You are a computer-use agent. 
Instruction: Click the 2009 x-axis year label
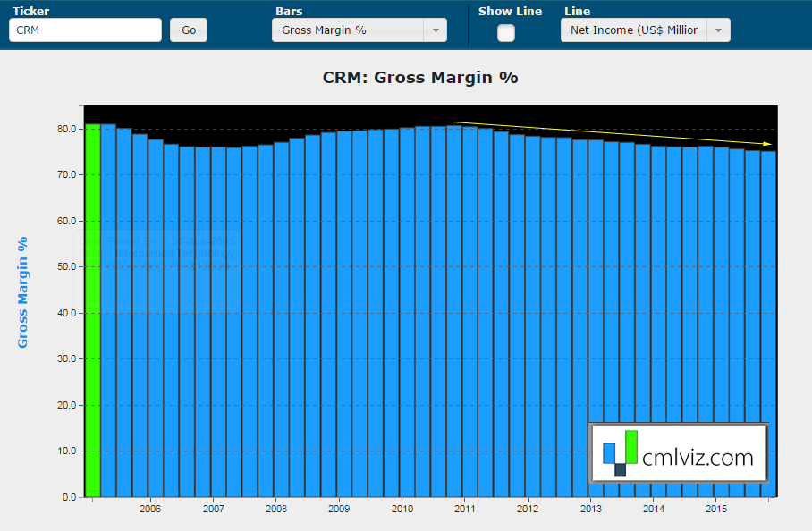click(339, 509)
